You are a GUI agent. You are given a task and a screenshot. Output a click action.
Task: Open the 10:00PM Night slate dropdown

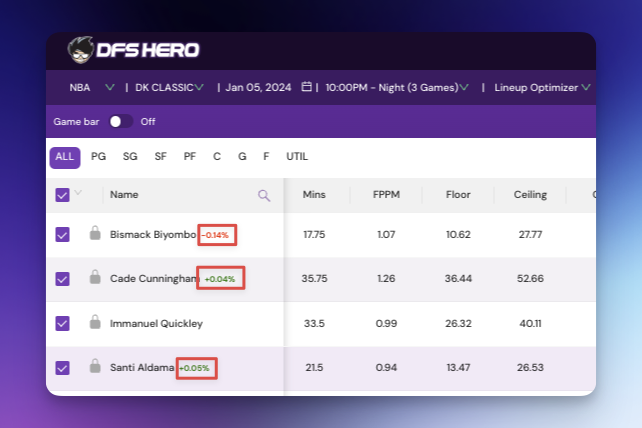(397, 88)
